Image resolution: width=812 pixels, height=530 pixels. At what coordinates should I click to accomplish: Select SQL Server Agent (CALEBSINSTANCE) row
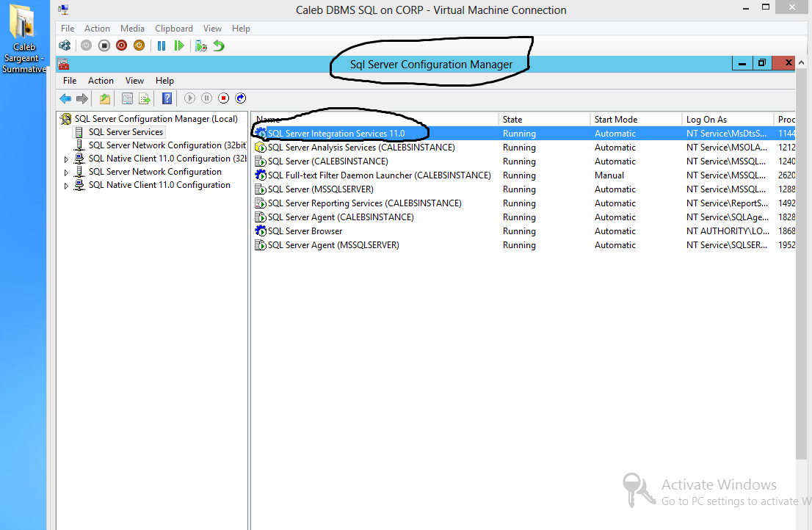pyautogui.click(x=523, y=217)
